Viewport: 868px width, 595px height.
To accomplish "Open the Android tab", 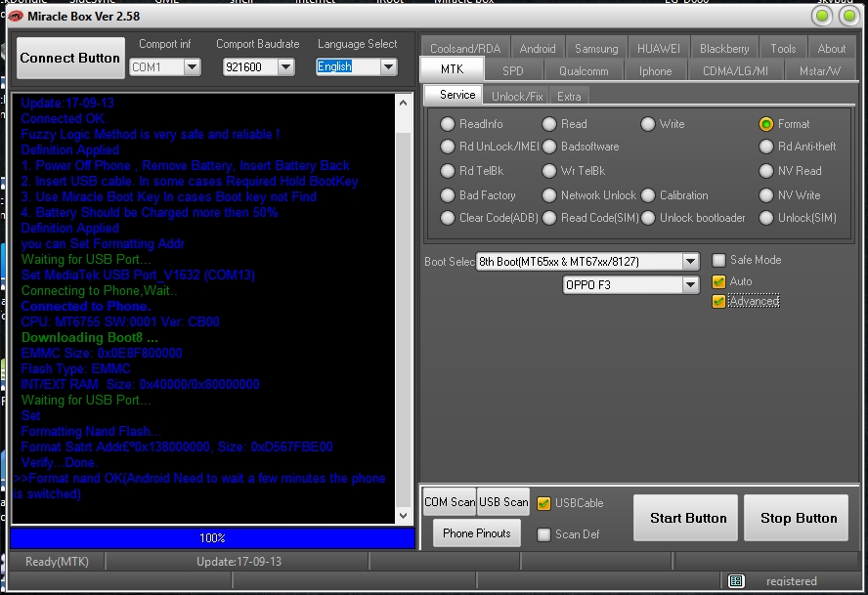I will point(538,48).
